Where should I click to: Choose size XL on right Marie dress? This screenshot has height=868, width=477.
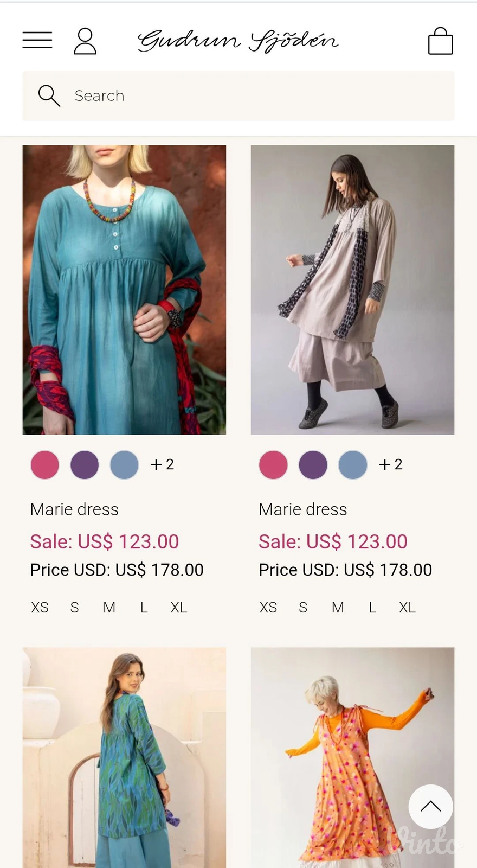[407, 608]
